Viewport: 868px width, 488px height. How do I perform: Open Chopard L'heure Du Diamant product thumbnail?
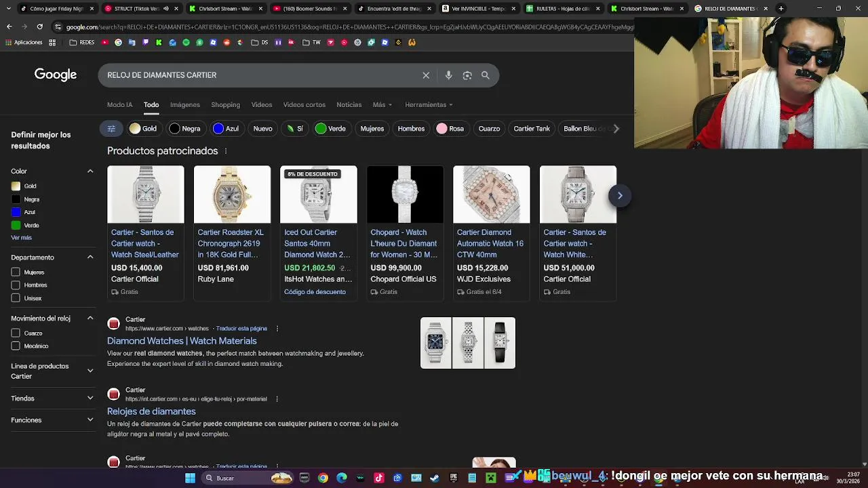tap(405, 195)
